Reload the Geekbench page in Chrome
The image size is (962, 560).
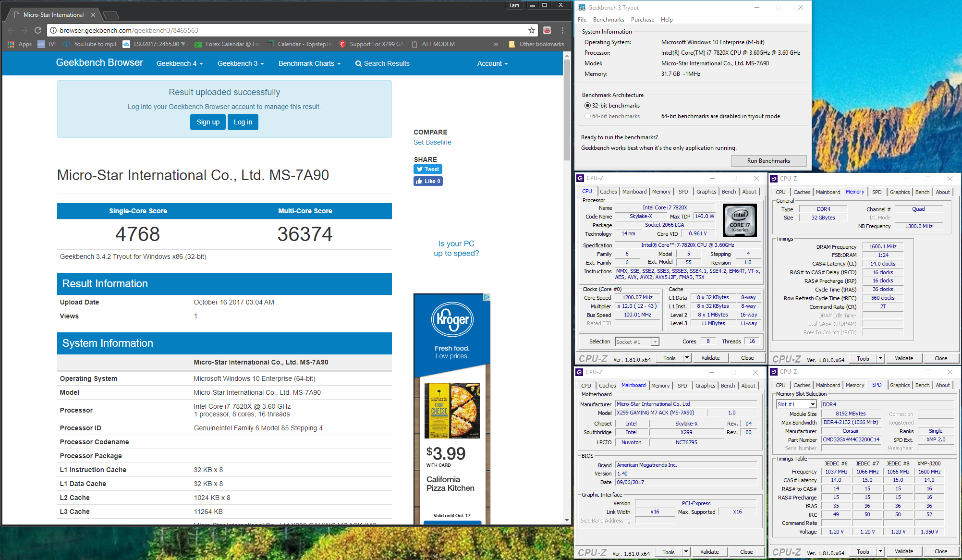pos(38,30)
